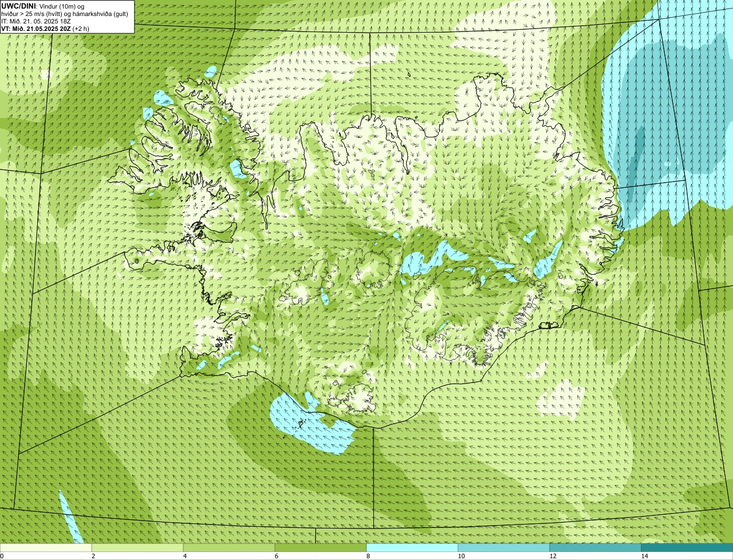Click the 'IT: Mið. 21. 05. 2025 18Z' line
The width and height of the screenshot is (733, 560).
[36, 21]
